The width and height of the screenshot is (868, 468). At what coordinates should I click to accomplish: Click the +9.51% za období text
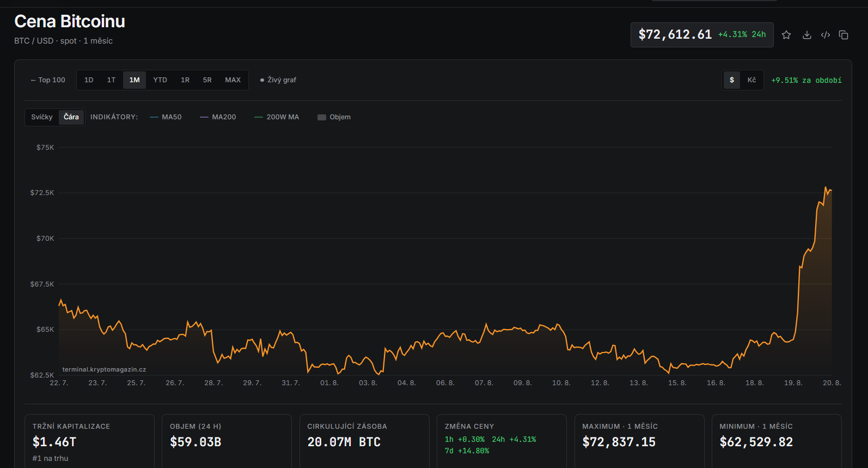[x=806, y=81]
